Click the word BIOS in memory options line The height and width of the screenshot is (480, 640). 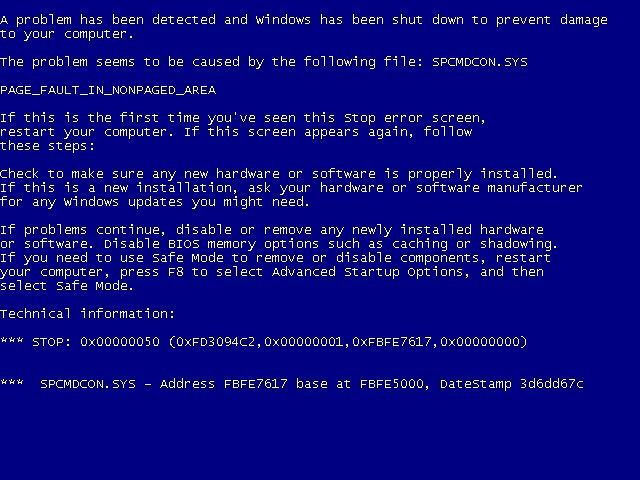point(184,244)
